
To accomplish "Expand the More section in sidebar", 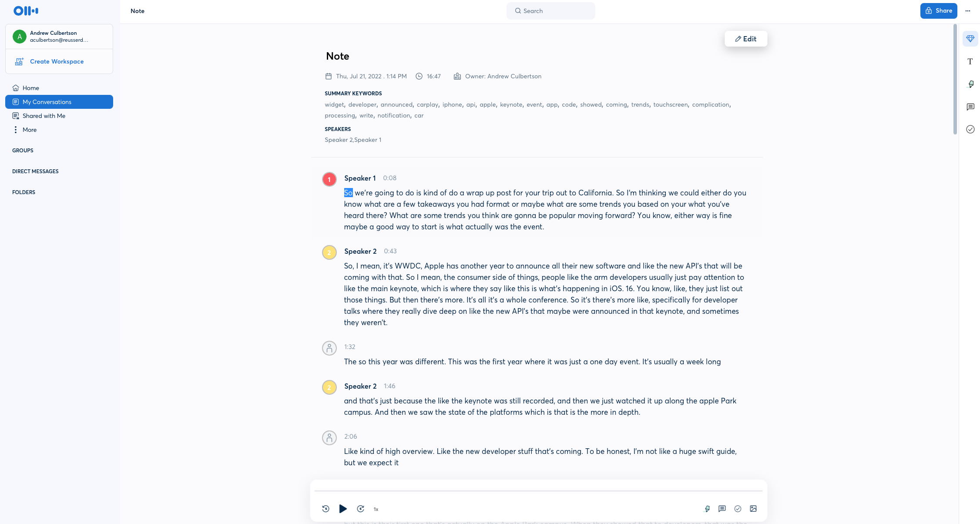I will point(29,130).
